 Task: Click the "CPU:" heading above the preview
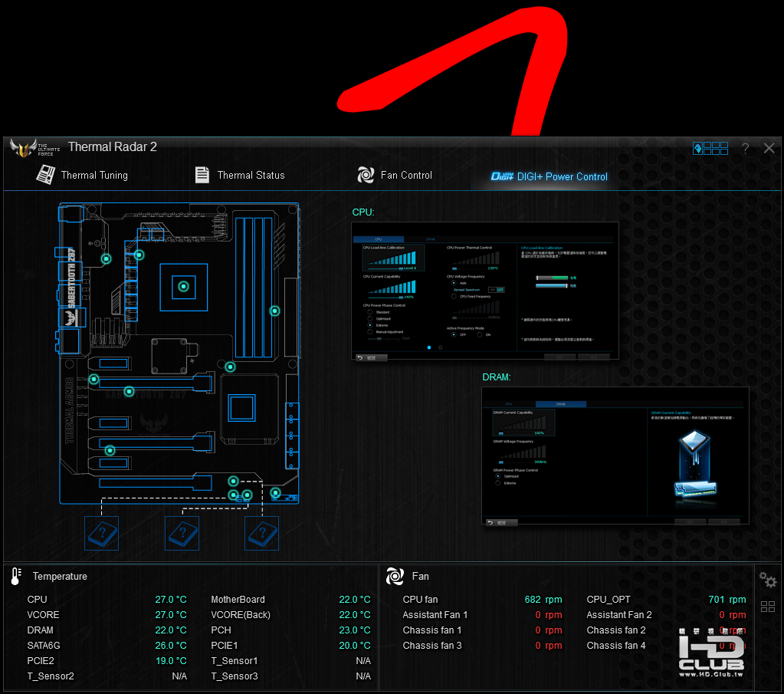(x=363, y=212)
